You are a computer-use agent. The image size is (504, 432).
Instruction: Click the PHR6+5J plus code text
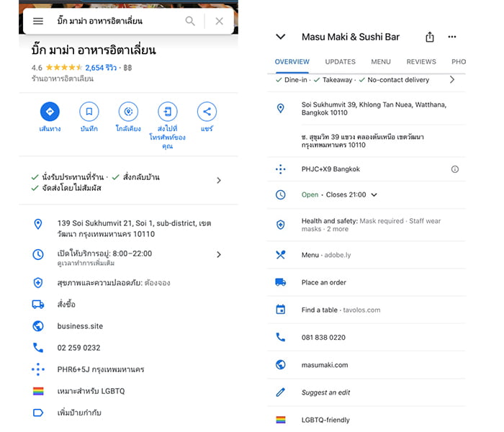pyautogui.click(x=101, y=369)
